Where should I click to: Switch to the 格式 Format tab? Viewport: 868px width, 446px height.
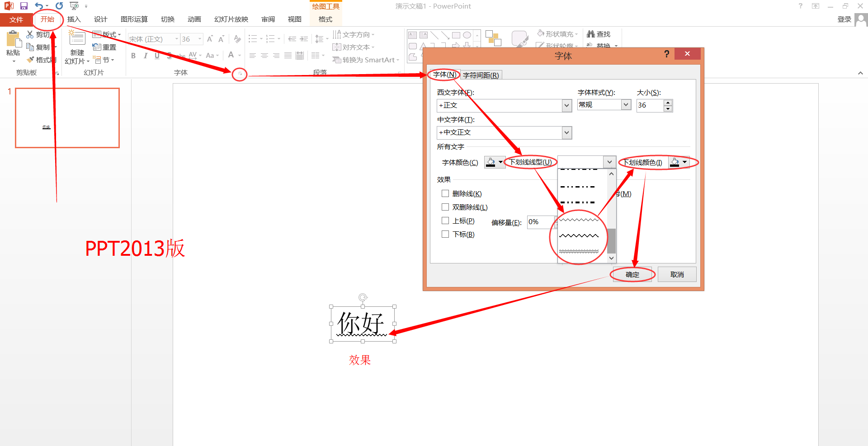(x=325, y=19)
